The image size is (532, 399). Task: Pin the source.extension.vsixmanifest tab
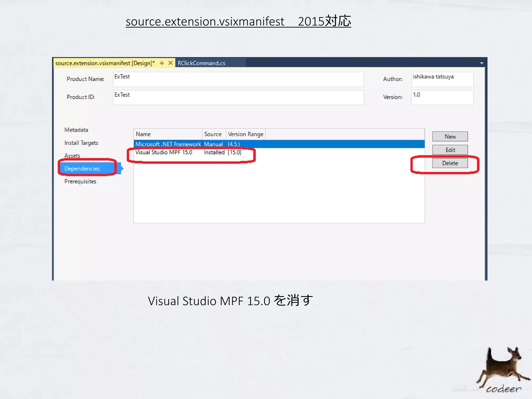[162, 63]
